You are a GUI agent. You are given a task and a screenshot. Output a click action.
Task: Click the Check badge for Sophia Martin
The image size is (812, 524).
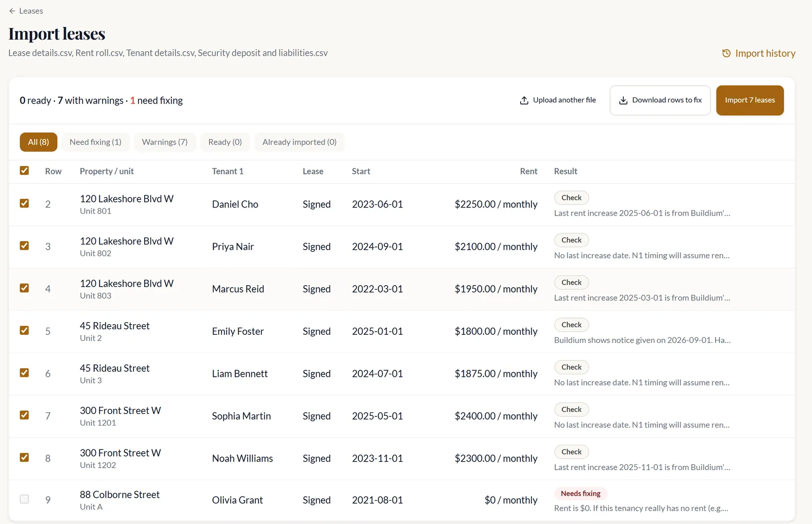point(571,409)
